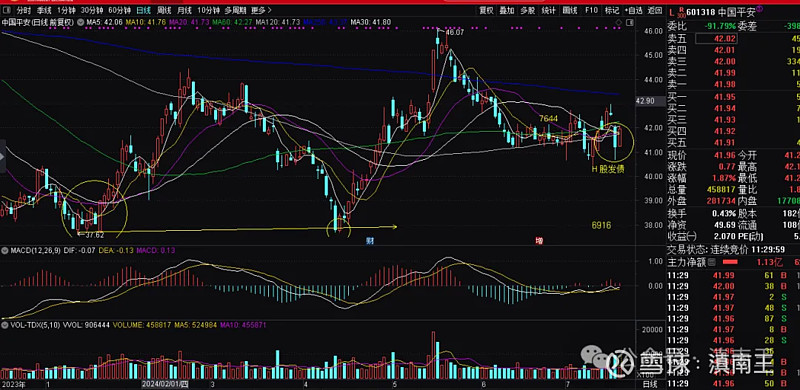Add stock via +自选 button
Image resolution: width=800 pixels, height=390 pixels.
click(x=633, y=10)
